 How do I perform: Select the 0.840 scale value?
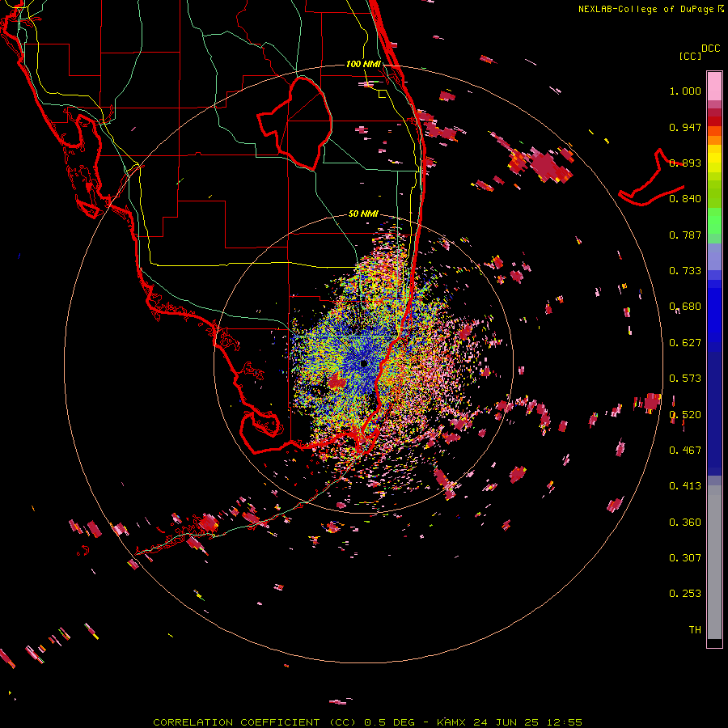point(685,199)
